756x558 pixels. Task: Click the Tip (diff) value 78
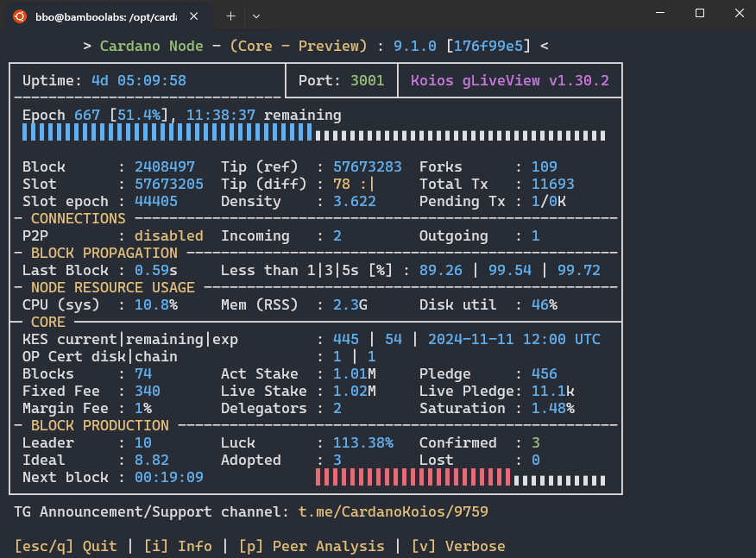pos(342,184)
